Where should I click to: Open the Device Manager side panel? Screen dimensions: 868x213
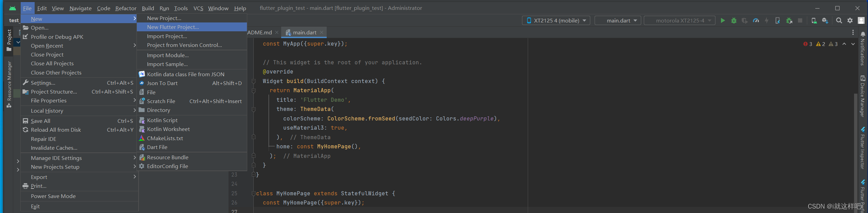coord(863,96)
